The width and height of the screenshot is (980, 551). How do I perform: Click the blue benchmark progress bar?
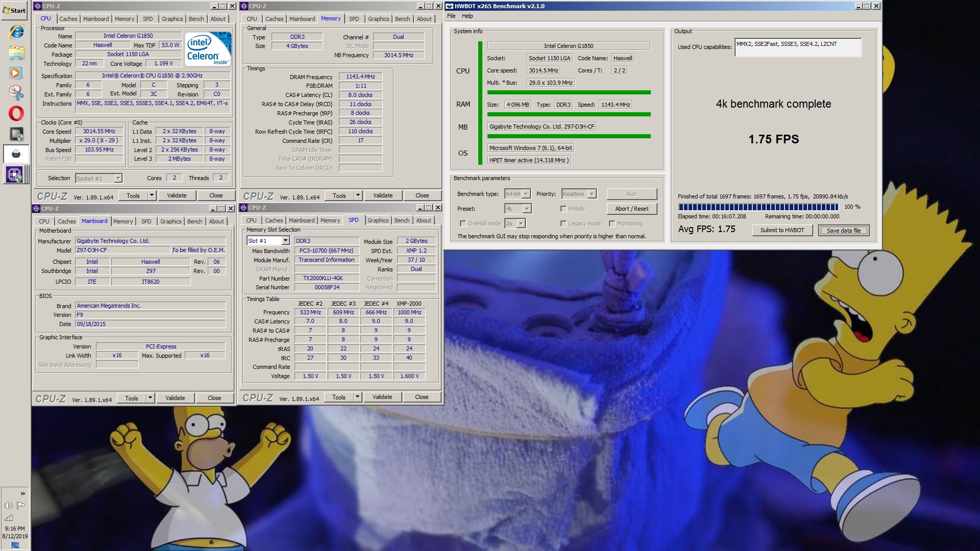point(758,207)
